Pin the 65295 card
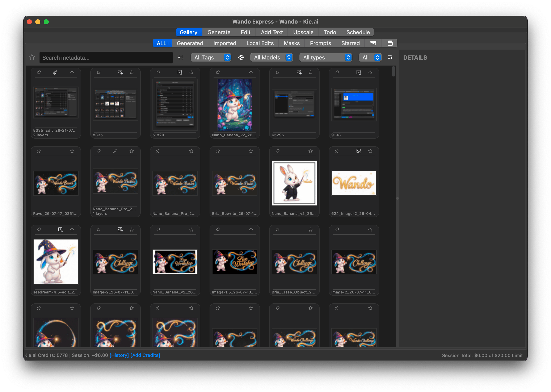 277,72
